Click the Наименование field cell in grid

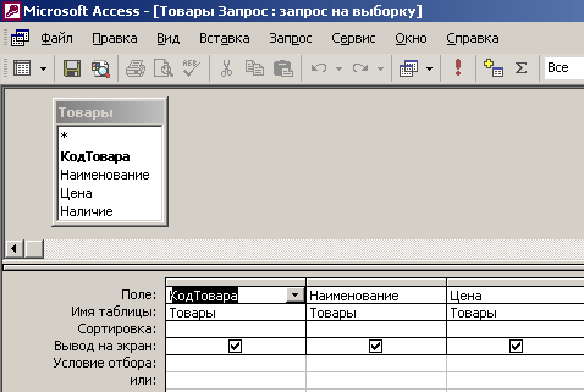(376, 296)
